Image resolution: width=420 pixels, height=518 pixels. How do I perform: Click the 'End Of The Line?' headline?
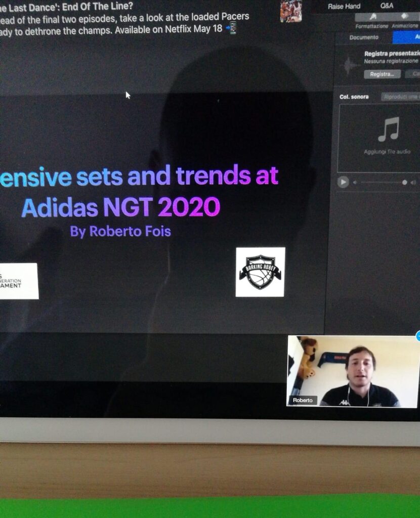[x=98, y=7]
